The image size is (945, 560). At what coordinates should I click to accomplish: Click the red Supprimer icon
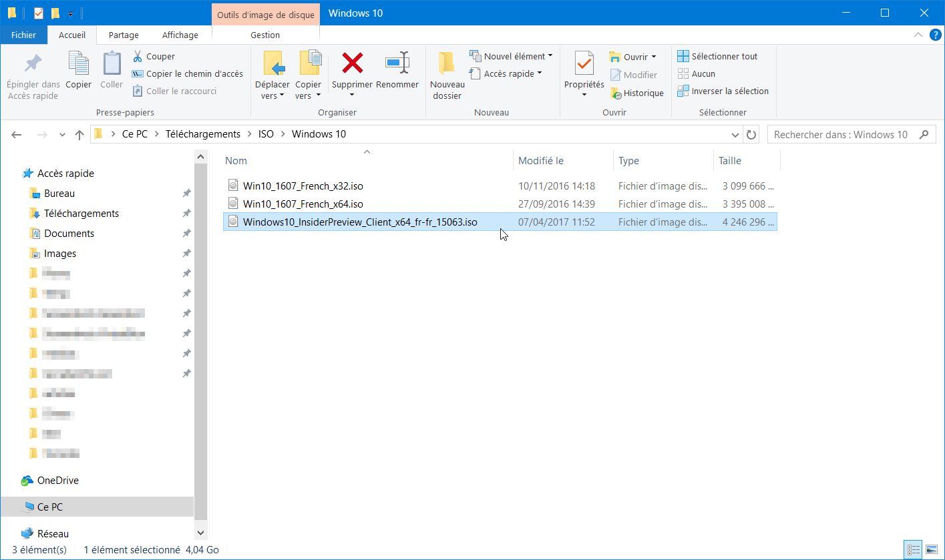352,63
